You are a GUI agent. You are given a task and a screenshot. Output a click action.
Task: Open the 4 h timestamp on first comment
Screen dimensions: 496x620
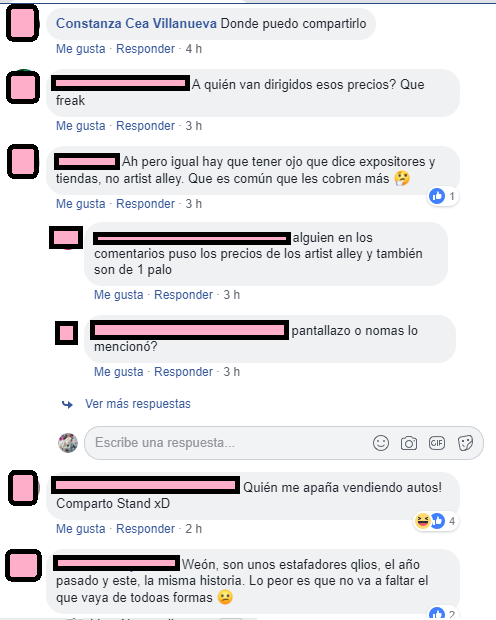[x=193, y=49]
